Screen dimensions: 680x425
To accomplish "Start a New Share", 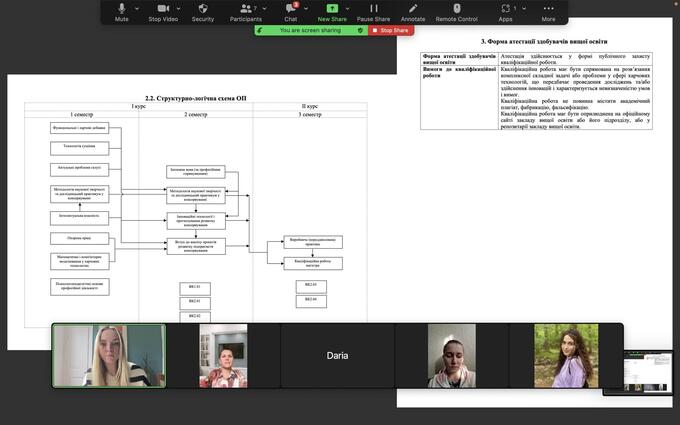I will pos(332,10).
